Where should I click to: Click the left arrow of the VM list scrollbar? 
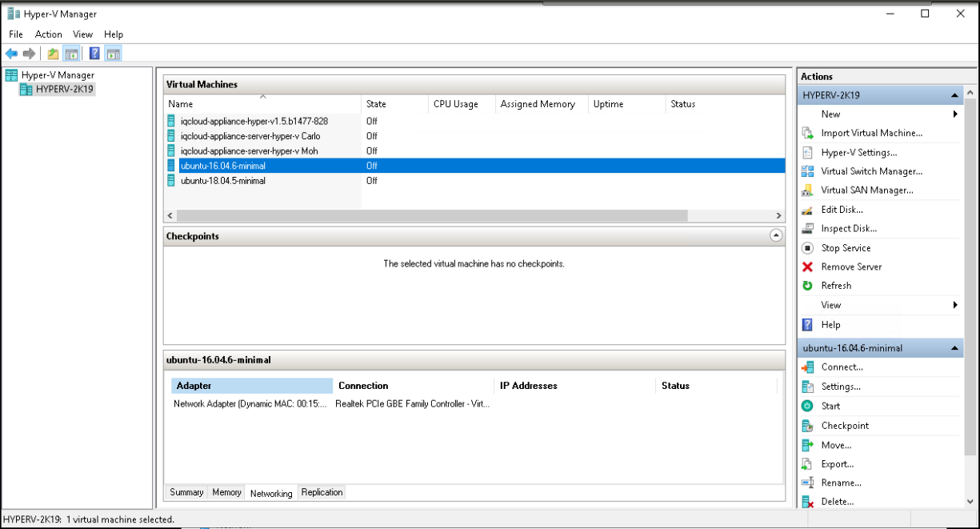(x=170, y=216)
